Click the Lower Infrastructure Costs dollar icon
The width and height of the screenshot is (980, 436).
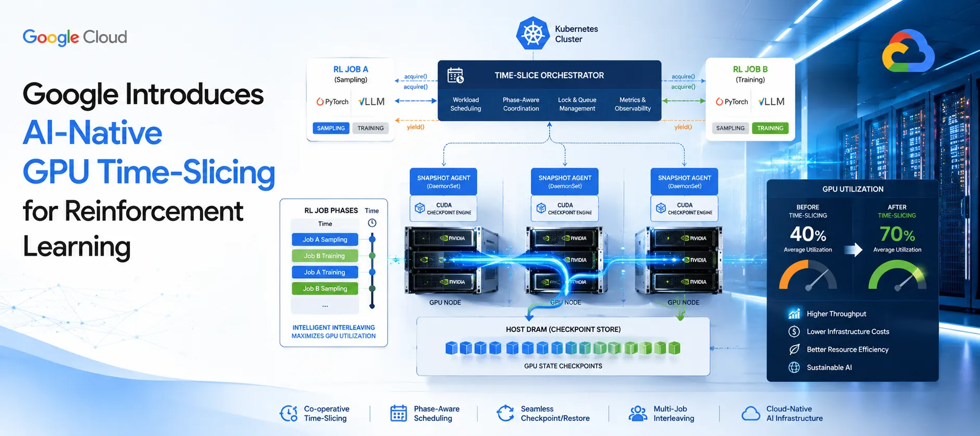pos(794,331)
